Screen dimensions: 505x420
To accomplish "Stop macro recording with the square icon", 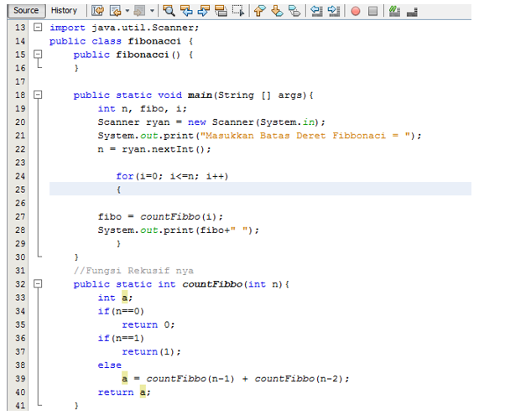I will tap(372, 11).
